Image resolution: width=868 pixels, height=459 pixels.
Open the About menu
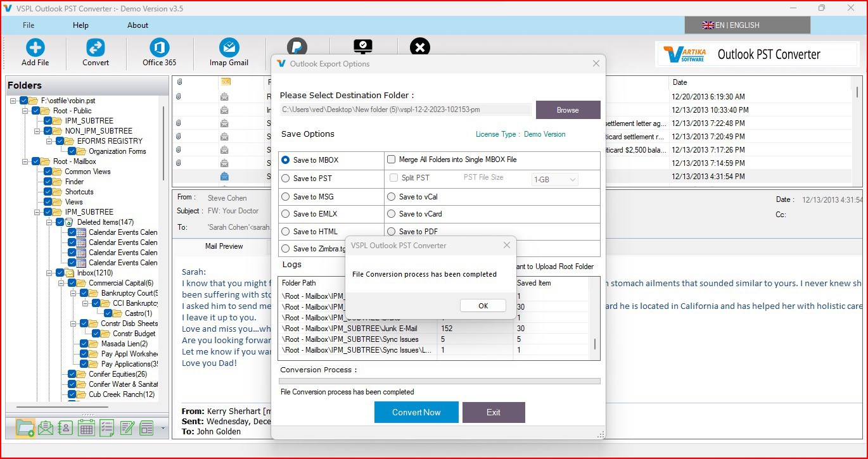(137, 25)
